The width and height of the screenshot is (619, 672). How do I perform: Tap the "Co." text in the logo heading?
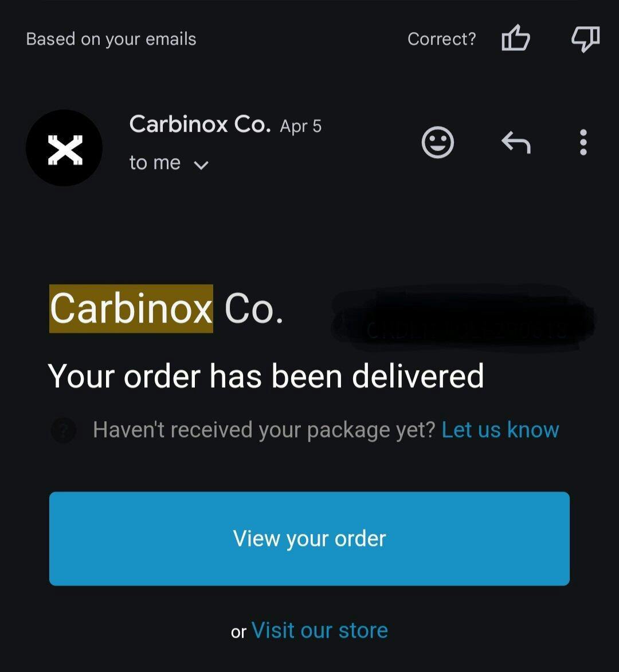254,309
